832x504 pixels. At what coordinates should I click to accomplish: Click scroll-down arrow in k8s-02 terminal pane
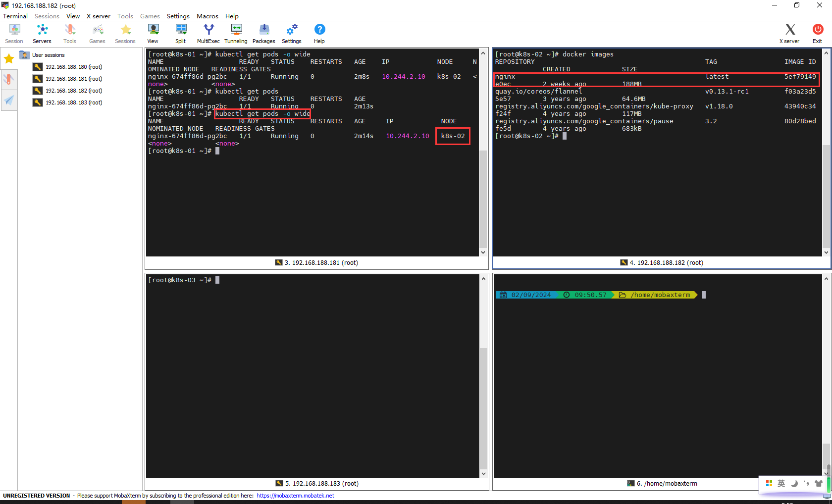(826, 252)
